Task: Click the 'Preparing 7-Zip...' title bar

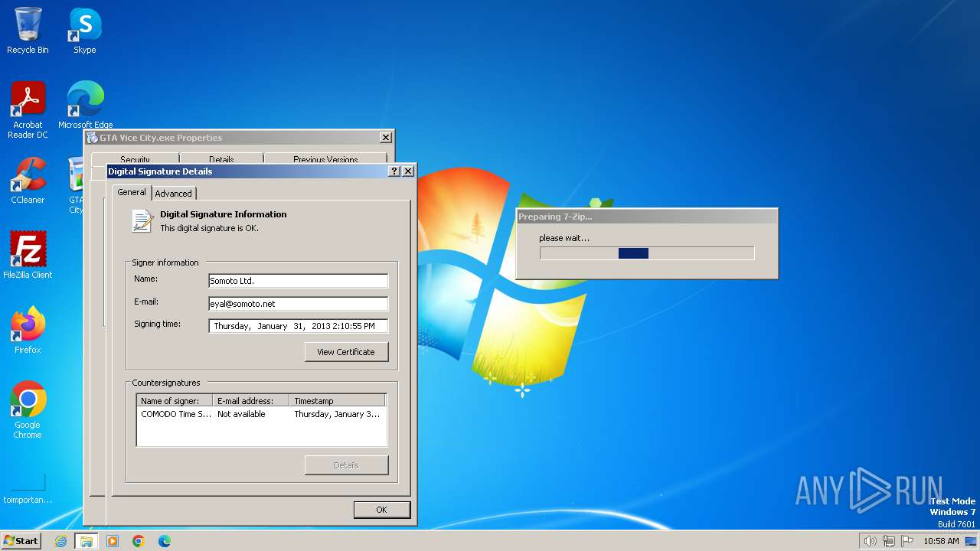Action: point(647,217)
